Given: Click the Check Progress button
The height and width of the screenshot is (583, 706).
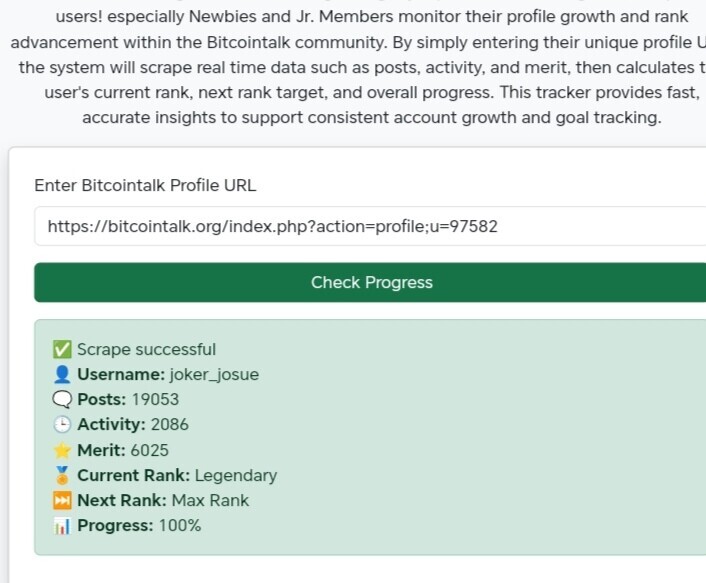Looking at the screenshot, I should pyautogui.click(x=370, y=282).
